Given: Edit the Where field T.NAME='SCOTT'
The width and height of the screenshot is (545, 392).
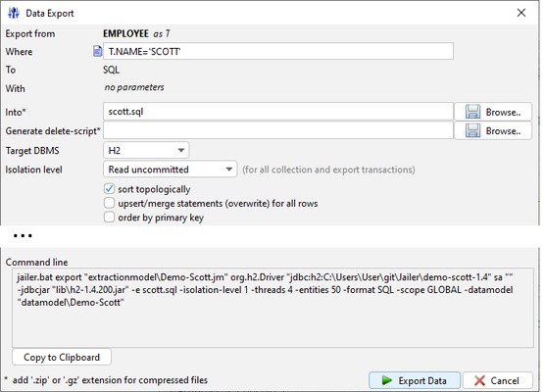Looking at the screenshot, I should click(278, 51).
